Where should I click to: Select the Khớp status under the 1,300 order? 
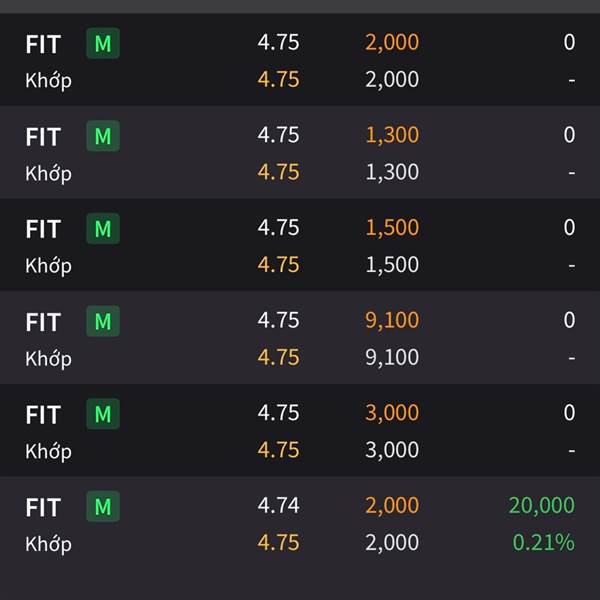point(48,173)
